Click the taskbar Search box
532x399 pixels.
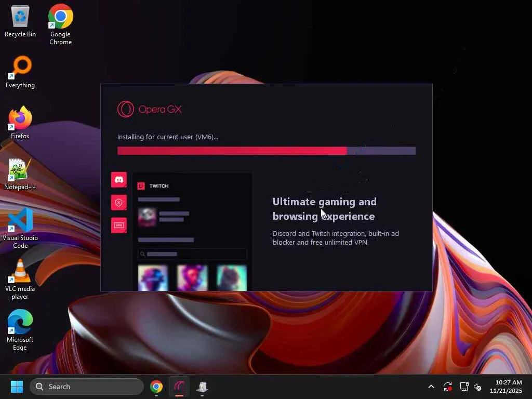(87, 387)
